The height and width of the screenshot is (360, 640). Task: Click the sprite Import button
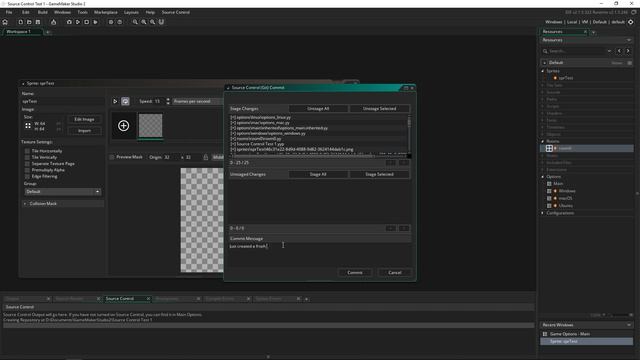84,131
